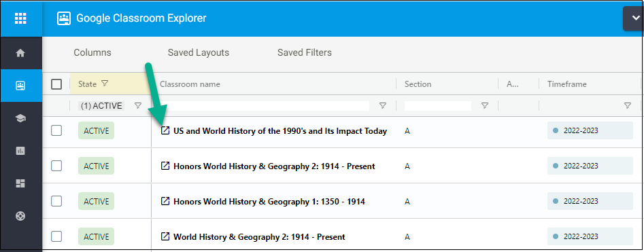
Task: Open Honors World History & Geography 1 classroom
Action: (269, 202)
